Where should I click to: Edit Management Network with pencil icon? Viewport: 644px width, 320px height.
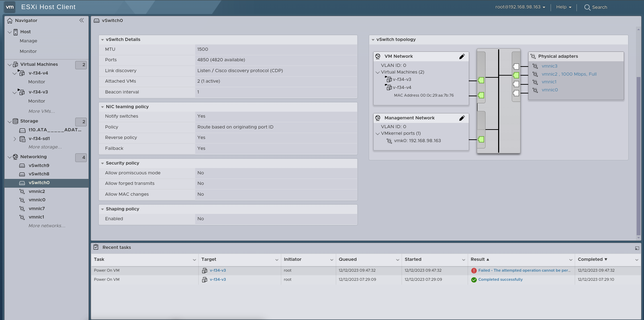click(462, 118)
